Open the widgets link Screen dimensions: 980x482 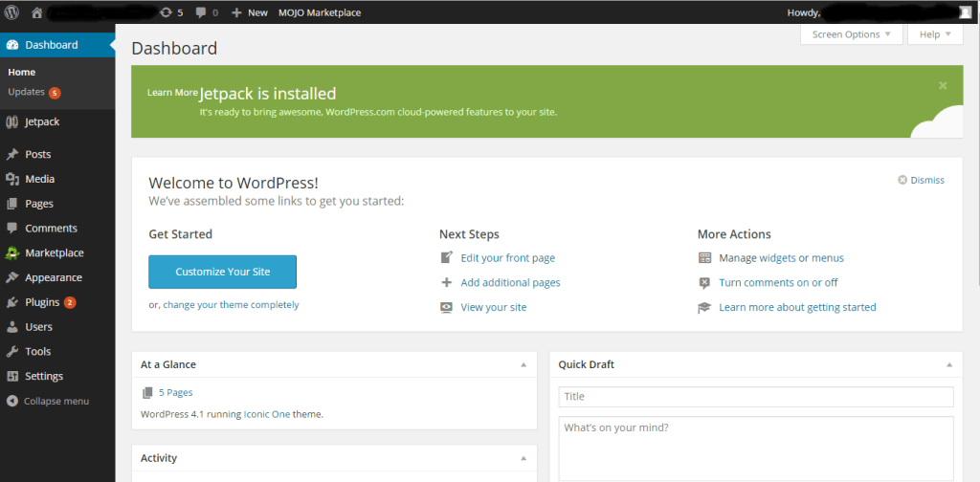coord(777,258)
